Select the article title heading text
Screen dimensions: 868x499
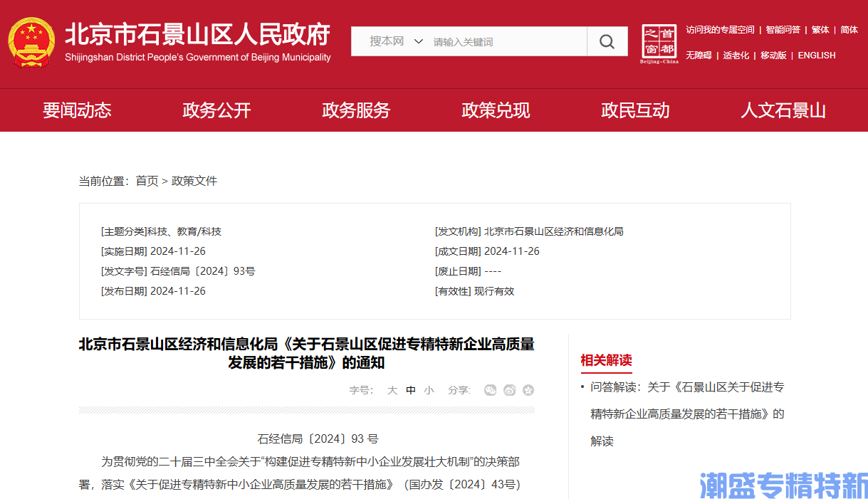pos(307,353)
